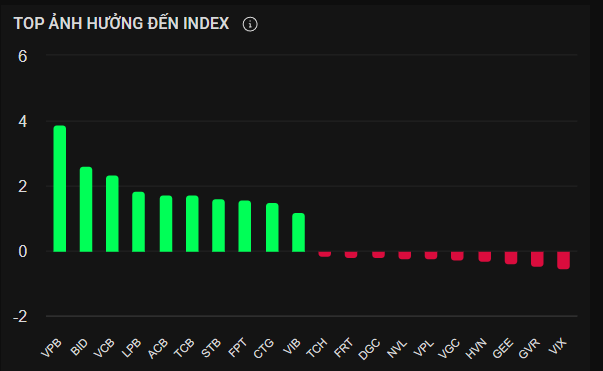Viewport: 603px width, 371px height.
Task: Click the y-axis value 6
Action: tap(22, 57)
